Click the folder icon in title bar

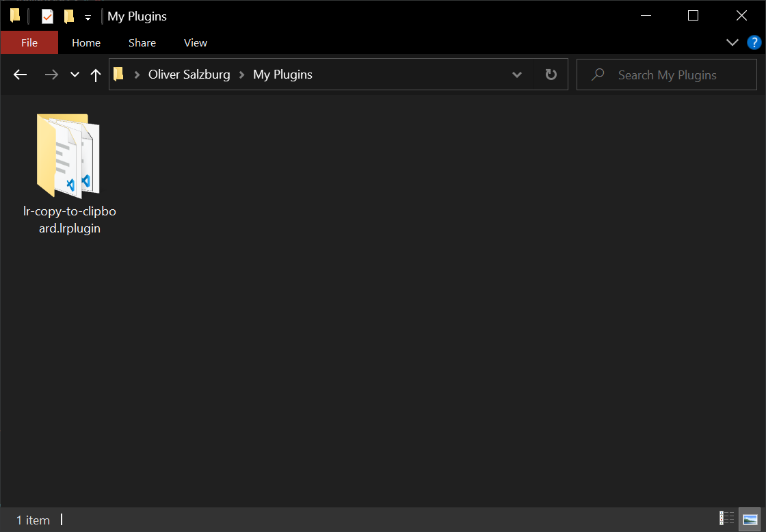[15, 16]
